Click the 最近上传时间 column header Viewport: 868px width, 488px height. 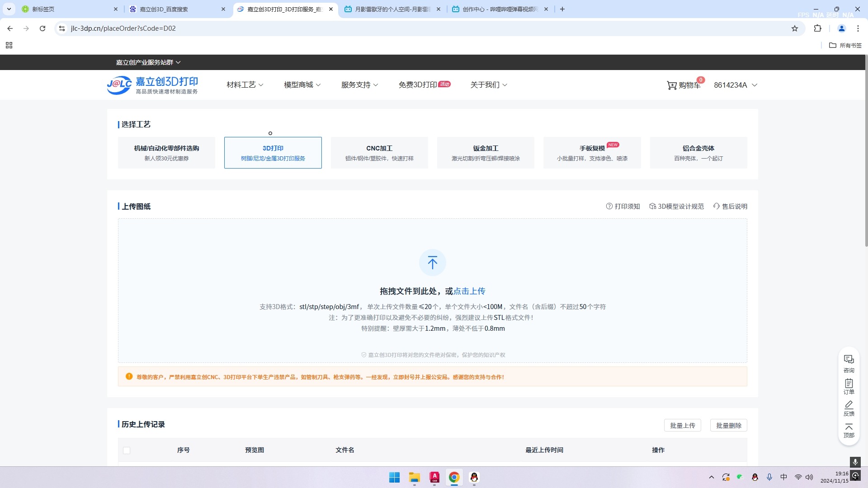coord(544,450)
